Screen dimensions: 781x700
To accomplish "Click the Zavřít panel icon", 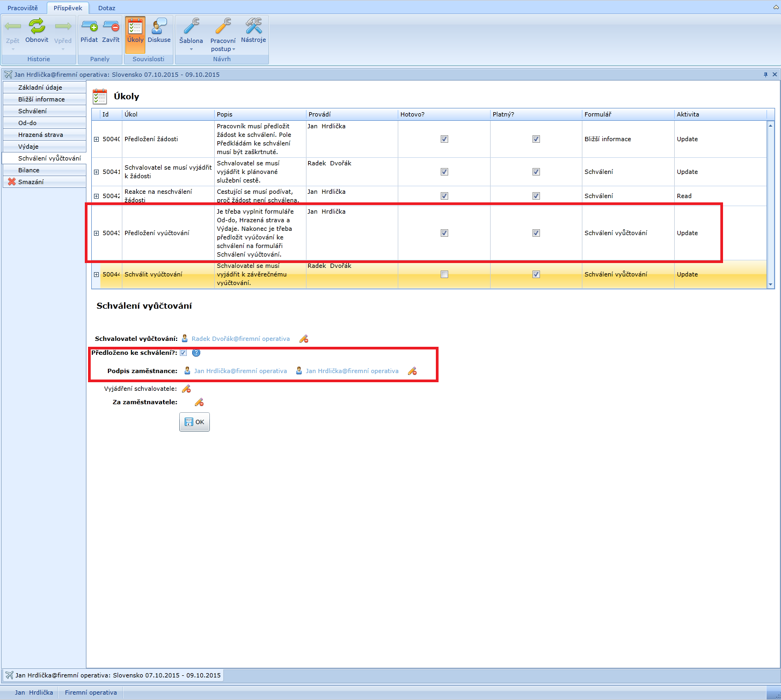I will click(111, 26).
